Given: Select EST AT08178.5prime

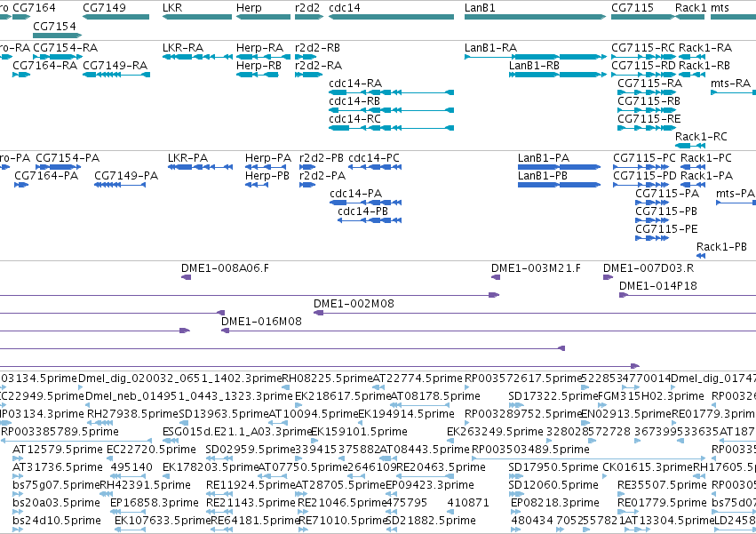Looking at the screenshot, I should pos(419,405).
